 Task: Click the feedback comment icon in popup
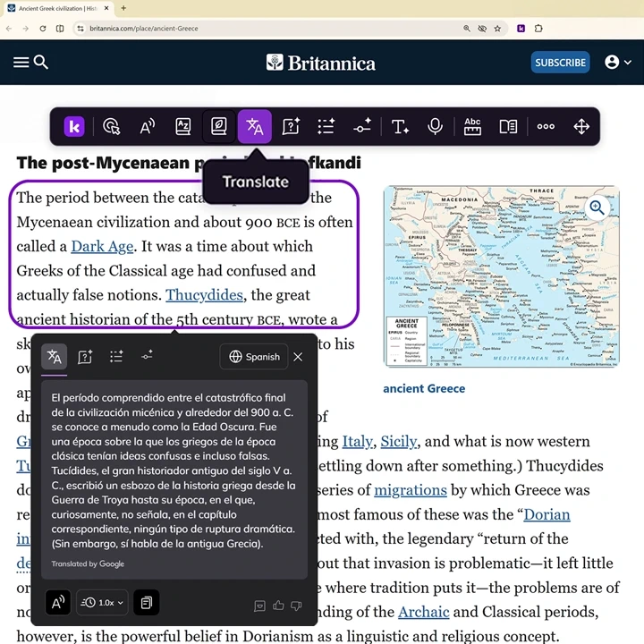tap(259, 606)
